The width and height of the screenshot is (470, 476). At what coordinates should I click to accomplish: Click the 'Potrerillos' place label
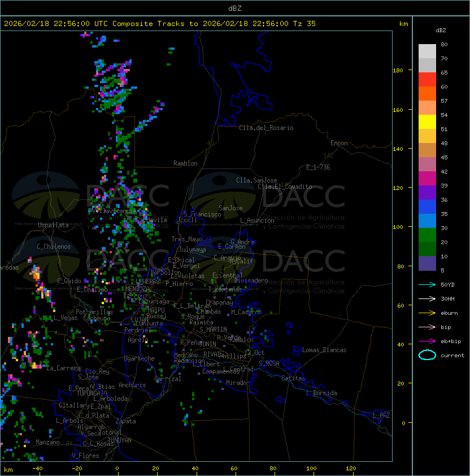(94, 312)
